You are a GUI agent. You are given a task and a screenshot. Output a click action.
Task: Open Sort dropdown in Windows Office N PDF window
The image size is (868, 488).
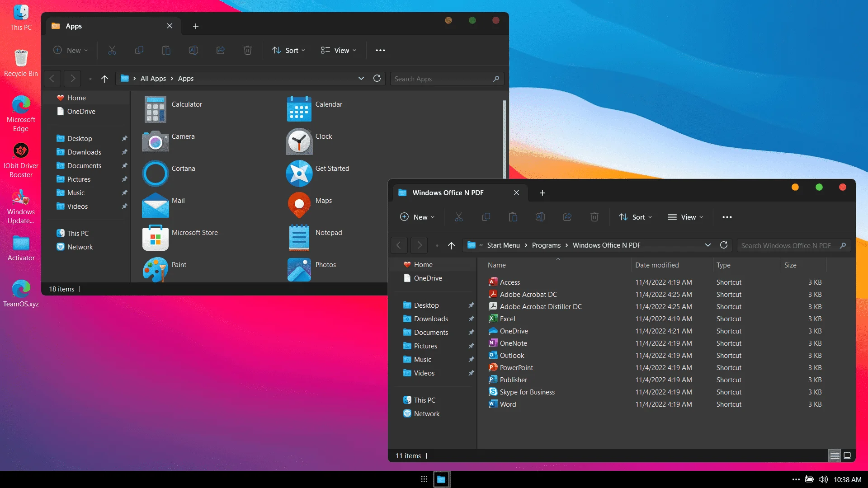[635, 217]
